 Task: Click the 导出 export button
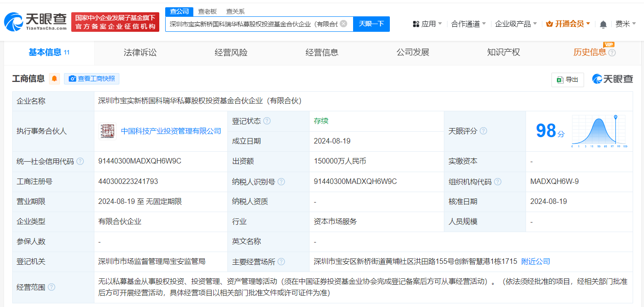pyautogui.click(x=567, y=79)
